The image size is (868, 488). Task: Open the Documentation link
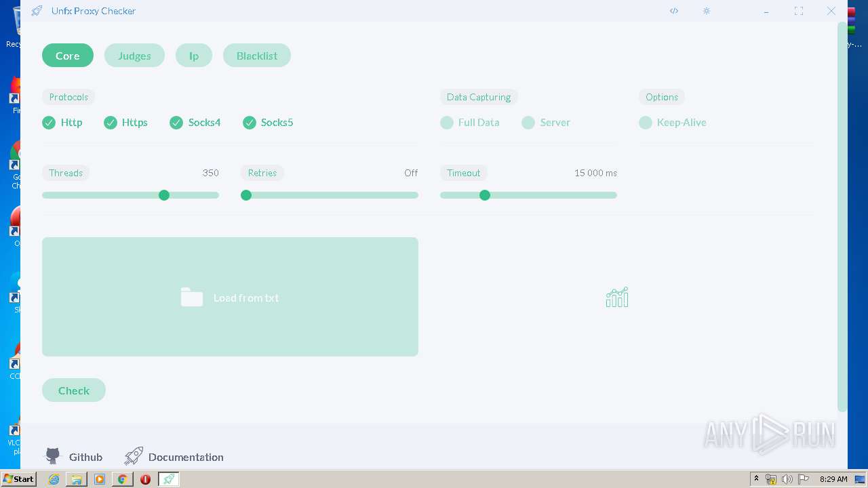186,457
